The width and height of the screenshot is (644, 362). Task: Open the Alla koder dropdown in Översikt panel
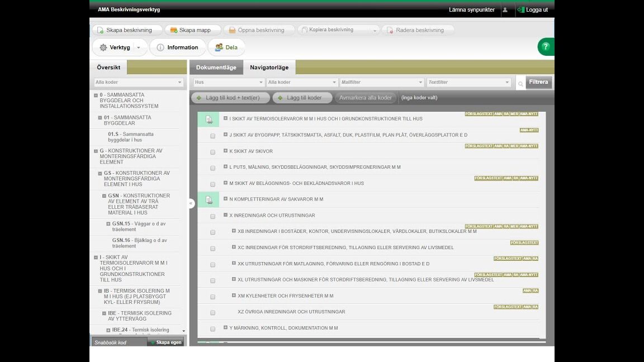139,83
